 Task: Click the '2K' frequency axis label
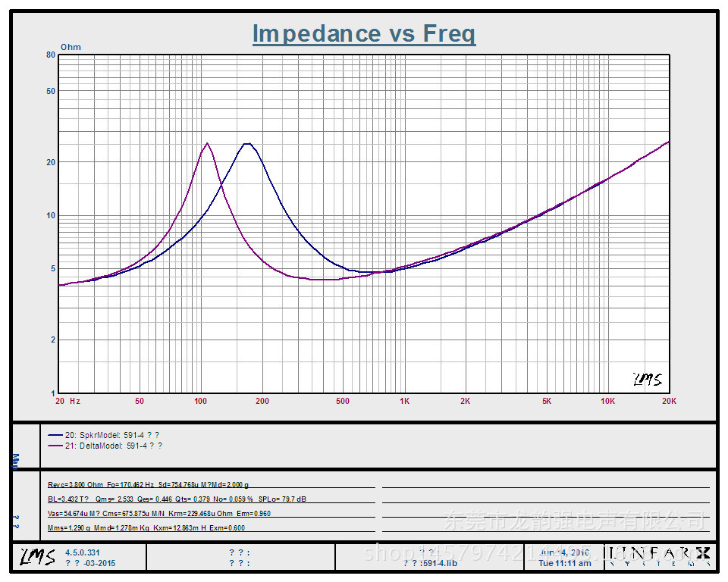pos(465,401)
